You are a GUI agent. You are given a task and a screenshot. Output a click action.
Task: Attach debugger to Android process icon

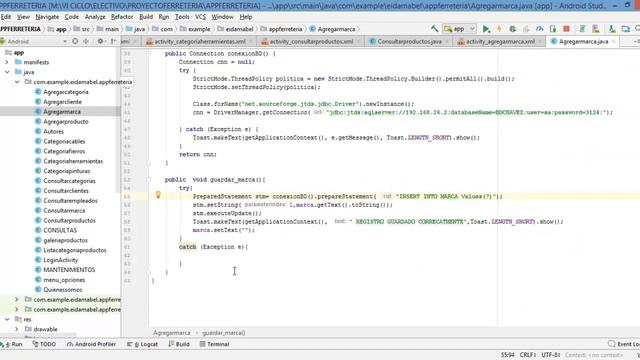[553, 29]
